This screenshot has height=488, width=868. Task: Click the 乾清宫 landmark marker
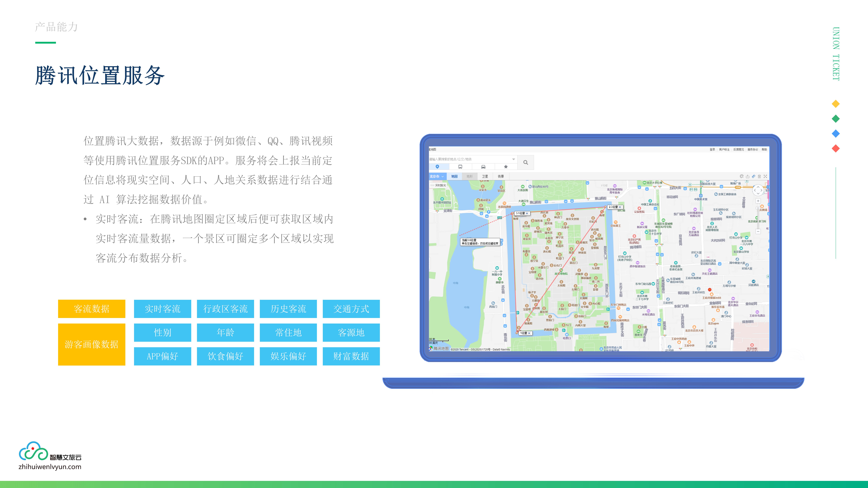(560, 242)
